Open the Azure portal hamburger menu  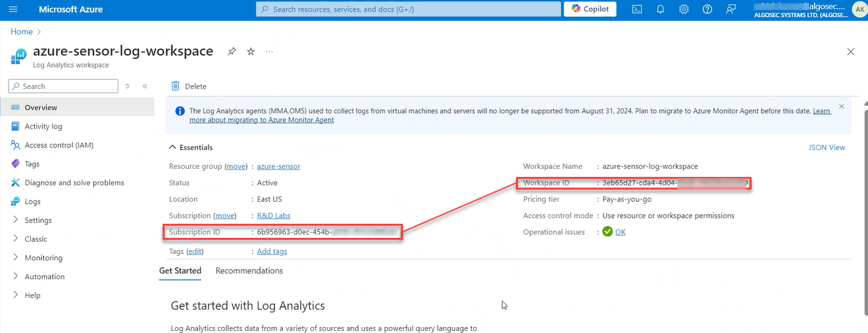(x=13, y=9)
